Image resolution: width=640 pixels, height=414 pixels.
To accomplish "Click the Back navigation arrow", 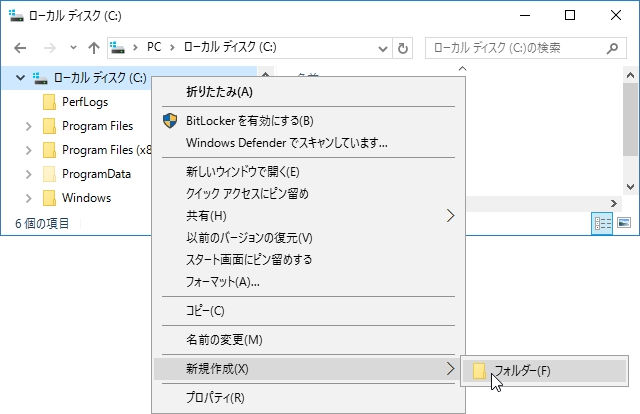I will 20,48.
